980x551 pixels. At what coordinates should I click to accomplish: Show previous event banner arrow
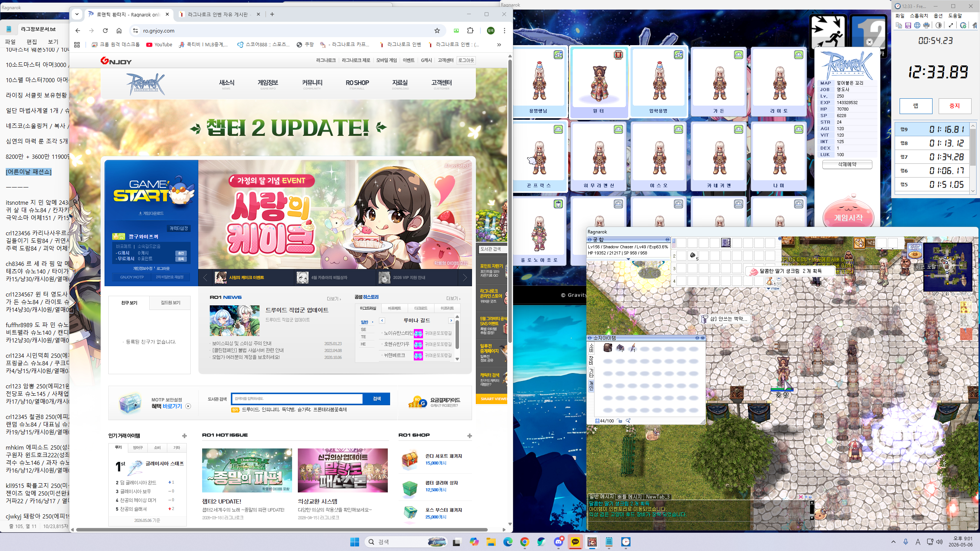point(205,278)
